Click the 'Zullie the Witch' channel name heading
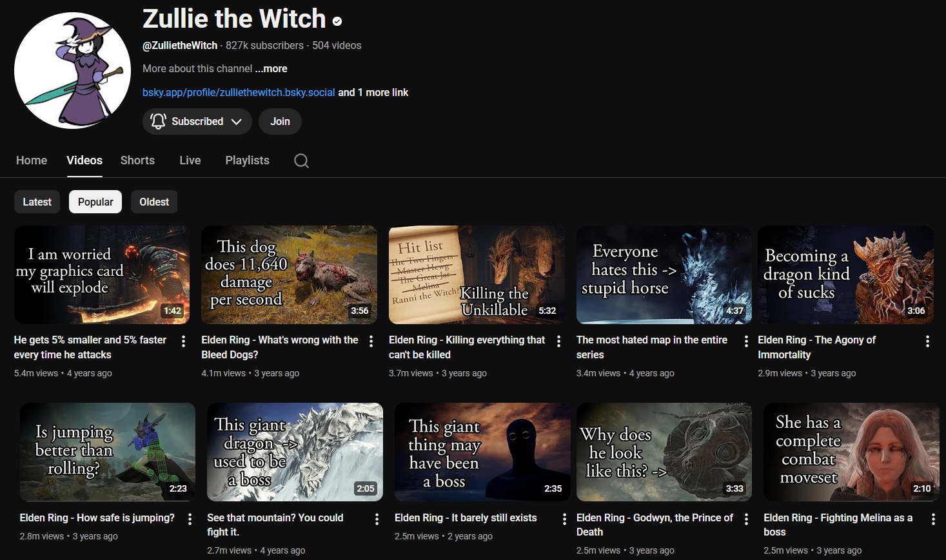Screen dimensions: 946x560 [234, 19]
